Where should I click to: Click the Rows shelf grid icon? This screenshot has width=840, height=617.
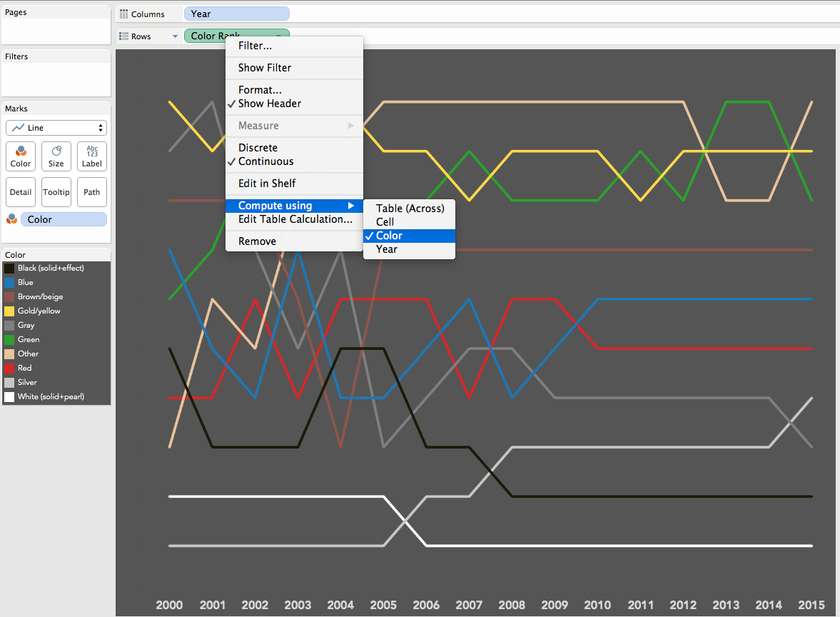[123, 36]
